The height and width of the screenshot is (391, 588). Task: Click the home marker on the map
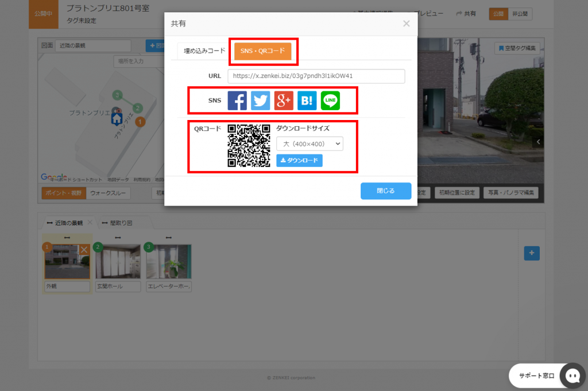(x=117, y=118)
